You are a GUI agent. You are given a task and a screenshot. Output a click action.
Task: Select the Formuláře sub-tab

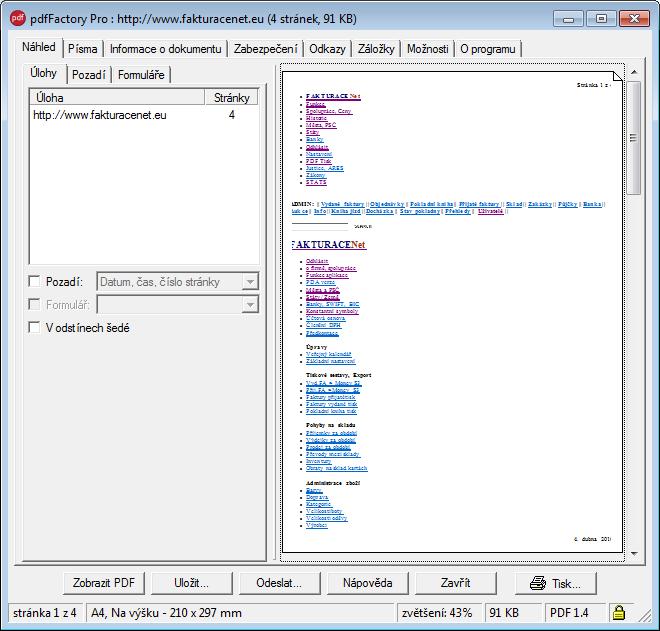tap(141, 75)
